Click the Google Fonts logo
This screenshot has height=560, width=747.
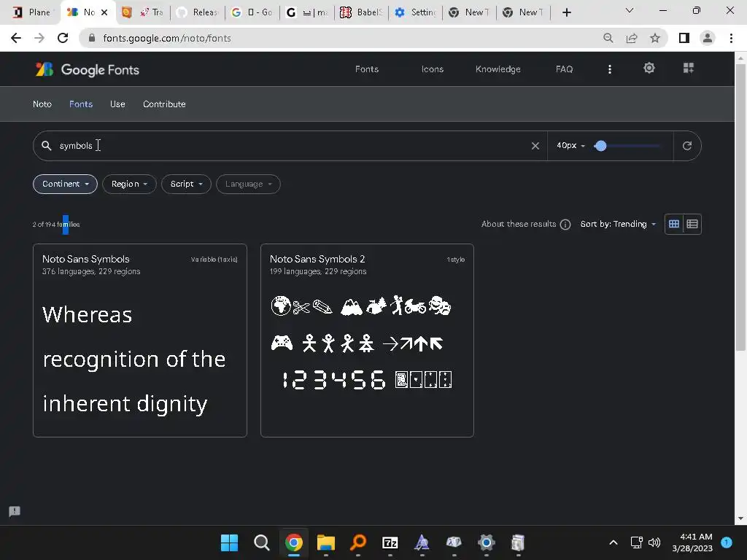click(88, 69)
